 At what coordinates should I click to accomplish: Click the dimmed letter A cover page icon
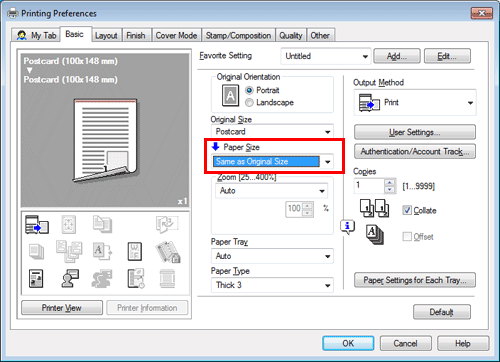tap(102, 251)
